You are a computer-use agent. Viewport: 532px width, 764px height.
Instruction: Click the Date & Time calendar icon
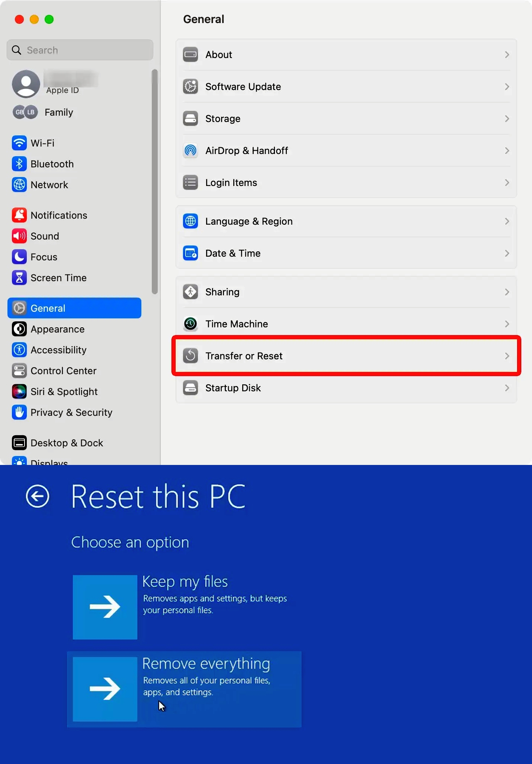(x=190, y=253)
